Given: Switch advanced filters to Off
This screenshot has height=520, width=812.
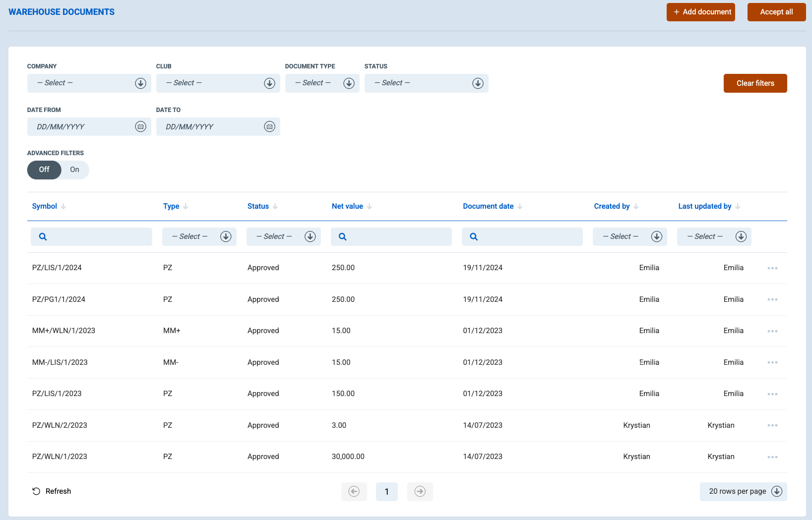Looking at the screenshot, I should point(44,170).
